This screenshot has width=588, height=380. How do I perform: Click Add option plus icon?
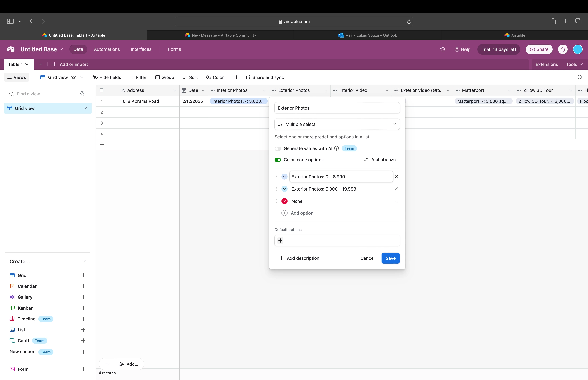(x=284, y=213)
